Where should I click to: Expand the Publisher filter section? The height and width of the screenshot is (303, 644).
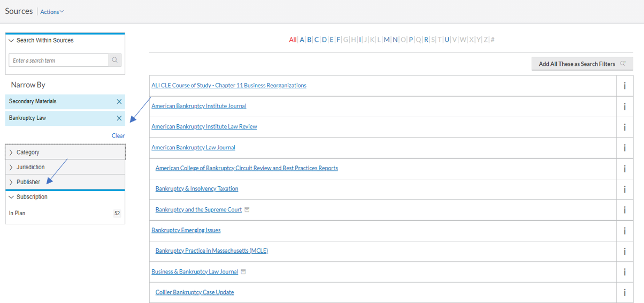(x=65, y=182)
